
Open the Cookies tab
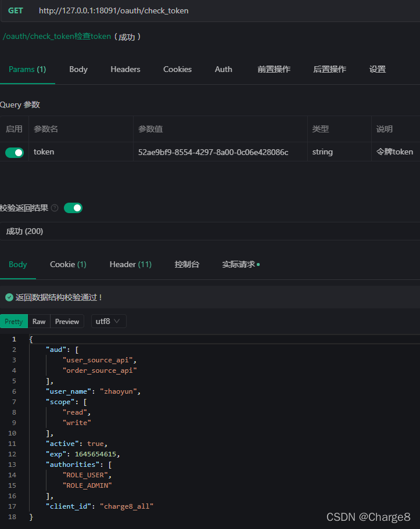(x=178, y=70)
